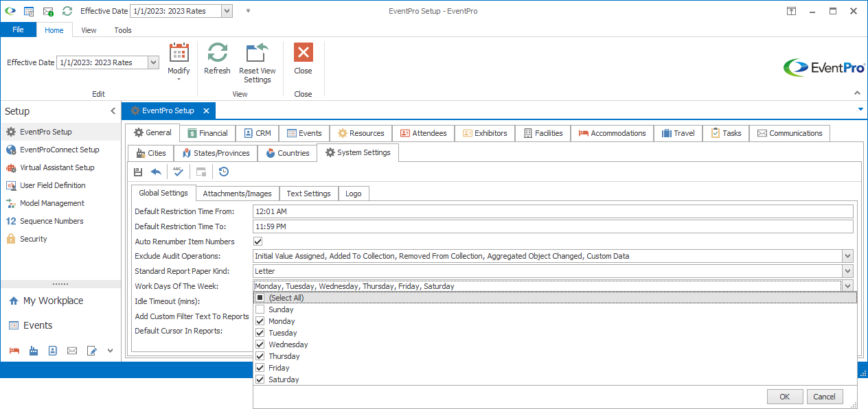Viewport: 868px width, 409px height.
Task: Uncheck the Friday checkbox
Action: 260,368
